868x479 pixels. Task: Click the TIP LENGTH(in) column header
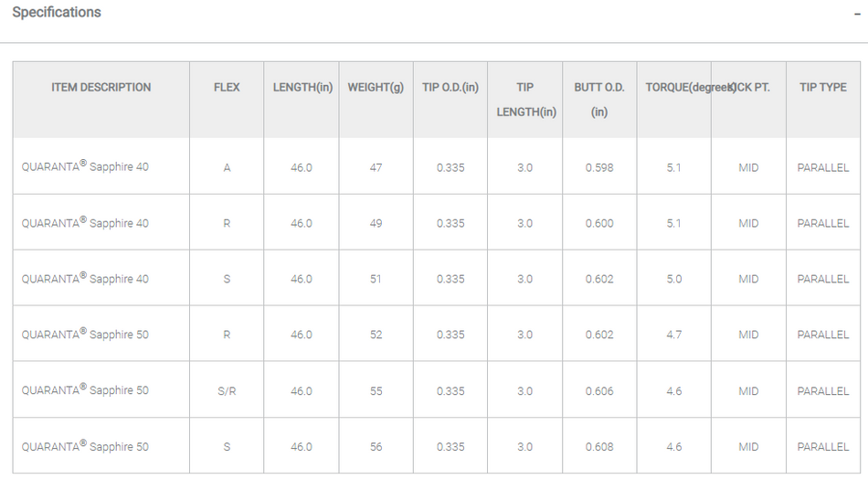(525, 100)
